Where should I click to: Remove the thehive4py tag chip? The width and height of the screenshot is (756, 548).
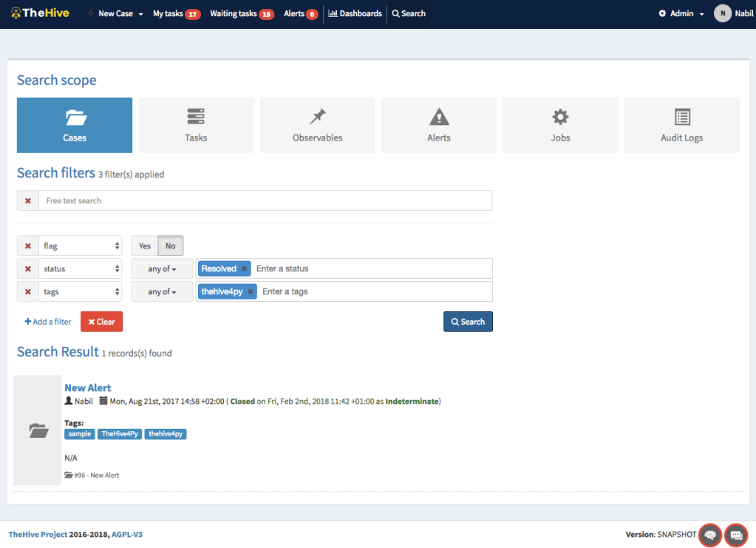click(251, 291)
